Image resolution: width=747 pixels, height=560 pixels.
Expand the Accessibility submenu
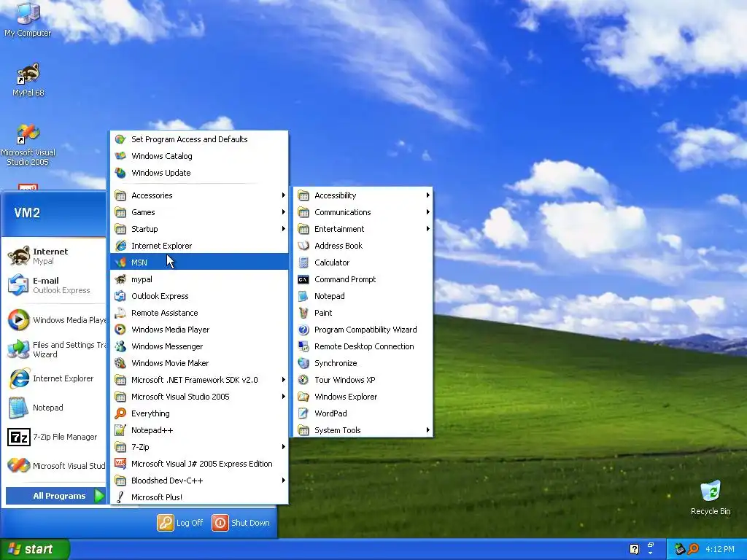coord(363,195)
